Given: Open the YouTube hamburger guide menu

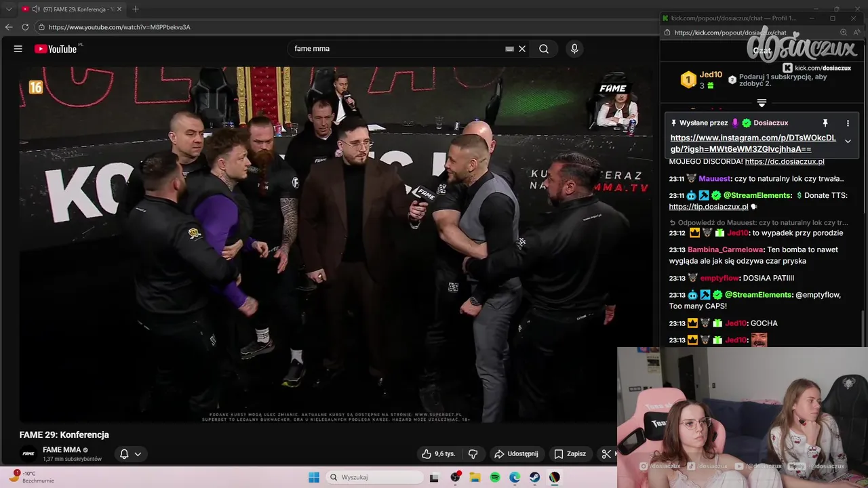Looking at the screenshot, I should click(18, 49).
